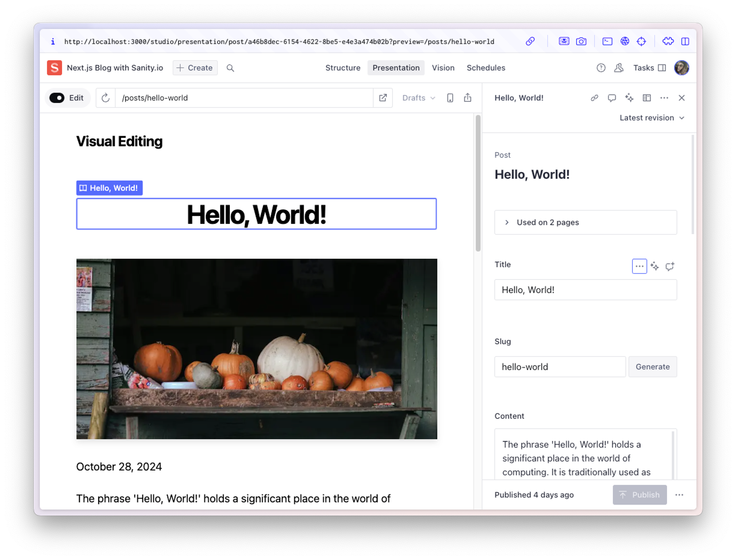
Task: Toggle the Tasks sidebar panel
Action: click(x=649, y=68)
